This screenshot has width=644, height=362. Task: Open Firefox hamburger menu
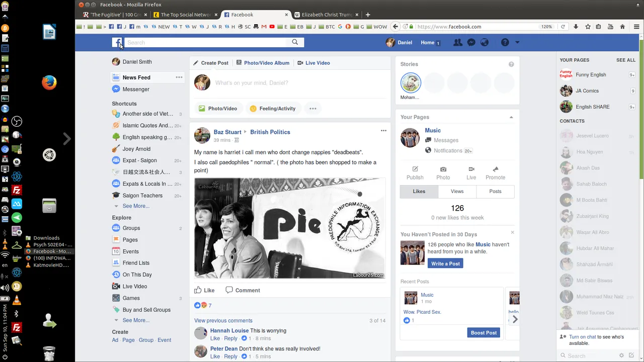click(636, 27)
